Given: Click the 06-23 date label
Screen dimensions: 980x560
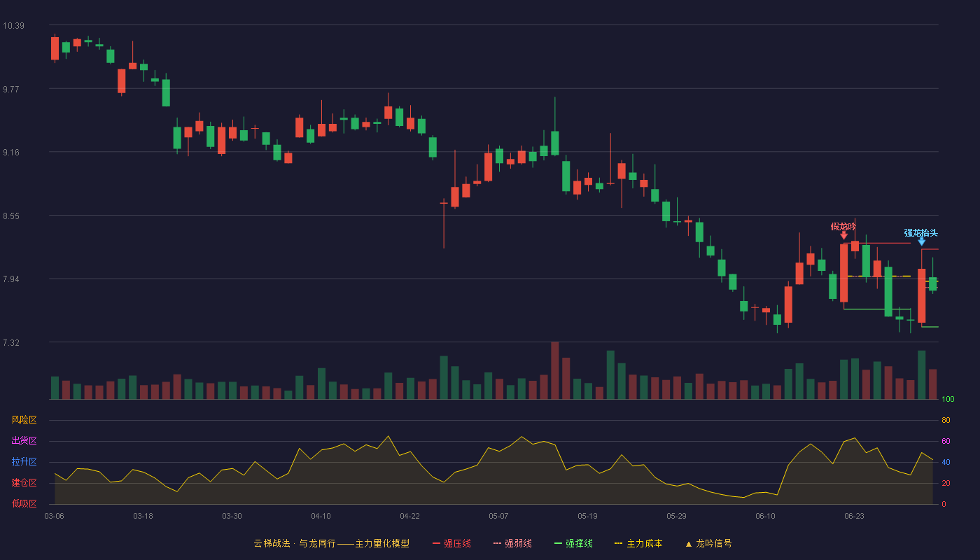Looking at the screenshot, I should [854, 516].
